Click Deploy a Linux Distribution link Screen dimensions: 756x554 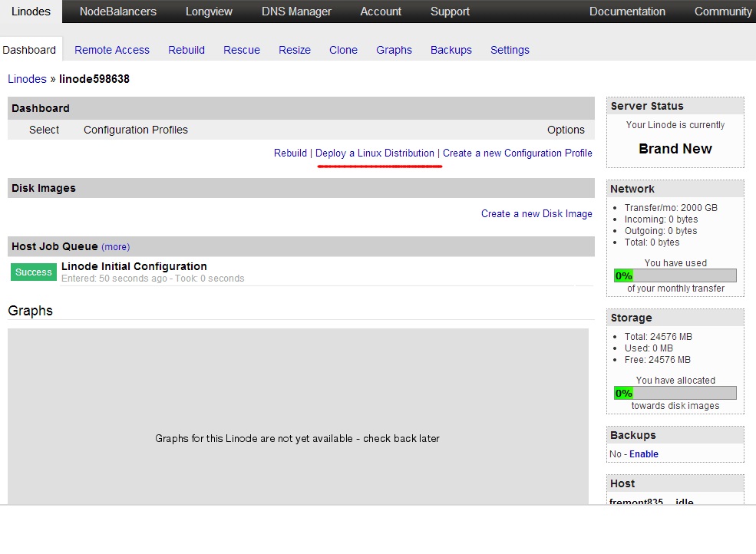[375, 153]
